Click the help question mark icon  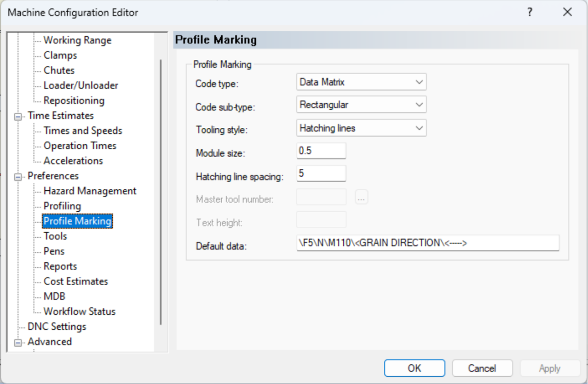529,13
